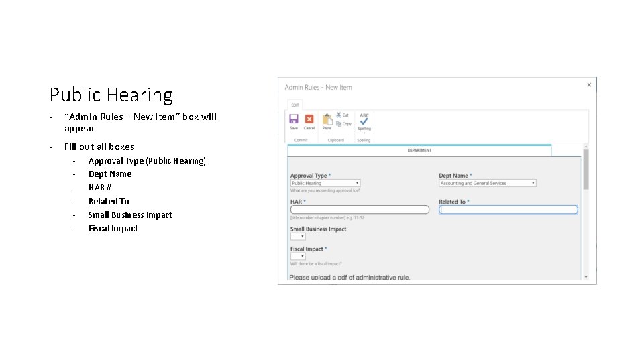Expand the Small Business Impact dropdown
Viewport: 644px width, 362px height.
[298, 237]
